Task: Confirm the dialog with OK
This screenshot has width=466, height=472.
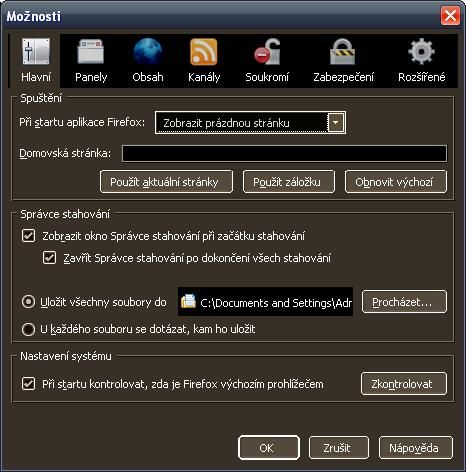Action: (269, 448)
